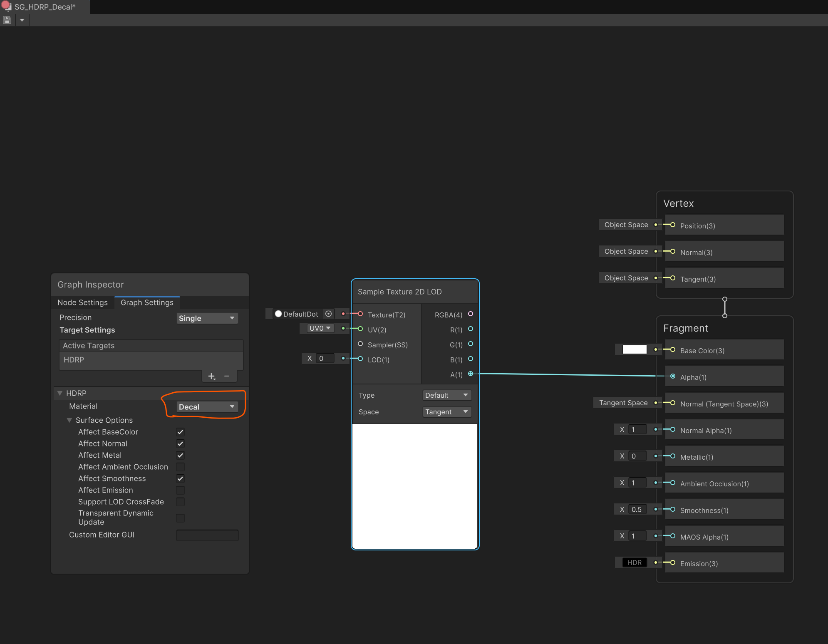Image resolution: width=828 pixels, height=644 pixels.
Task: Select the Graph Settings tab
Action: (147, 302)
